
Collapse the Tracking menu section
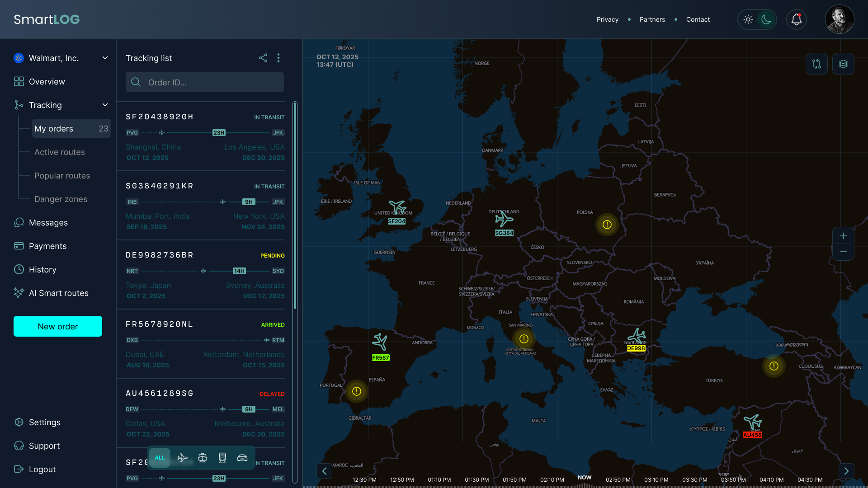pos(105,105)
